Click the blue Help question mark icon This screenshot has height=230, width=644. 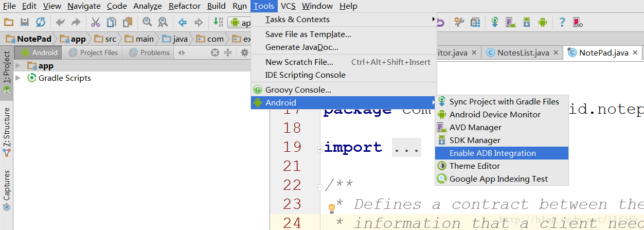pyautogui.click(x=562, y=22)
